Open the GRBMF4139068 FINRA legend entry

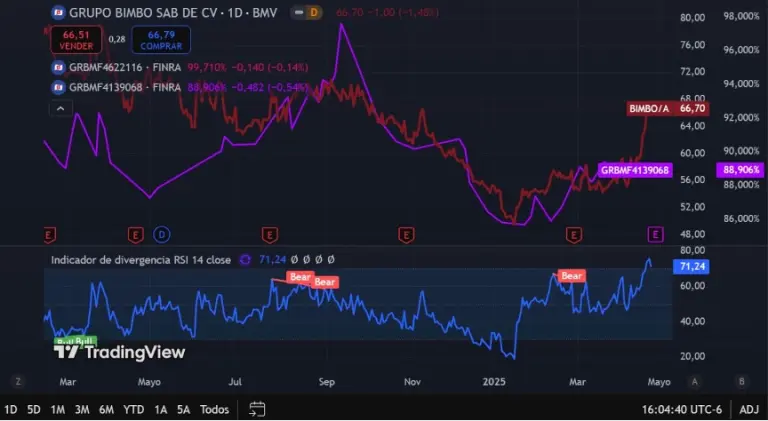point(124,87)
